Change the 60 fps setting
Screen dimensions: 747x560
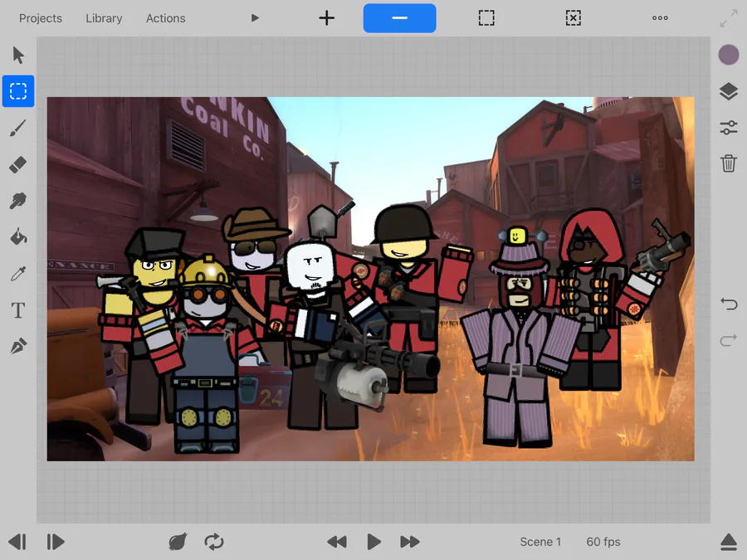click(x=603, y=542)
